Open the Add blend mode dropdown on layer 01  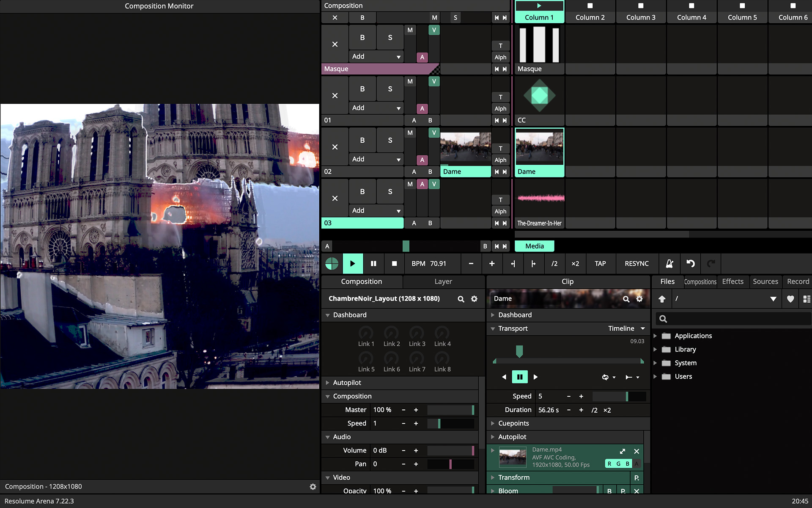[376, 108]
